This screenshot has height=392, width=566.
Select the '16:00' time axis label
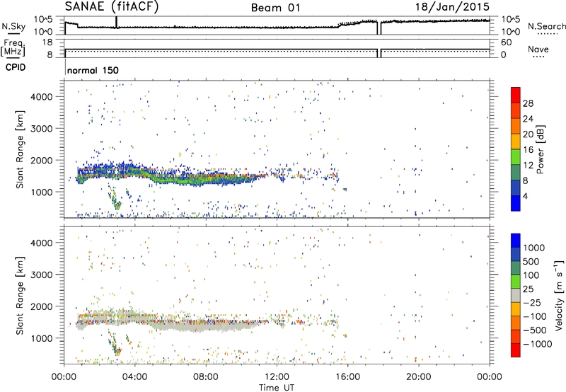(x=348, y=377)
